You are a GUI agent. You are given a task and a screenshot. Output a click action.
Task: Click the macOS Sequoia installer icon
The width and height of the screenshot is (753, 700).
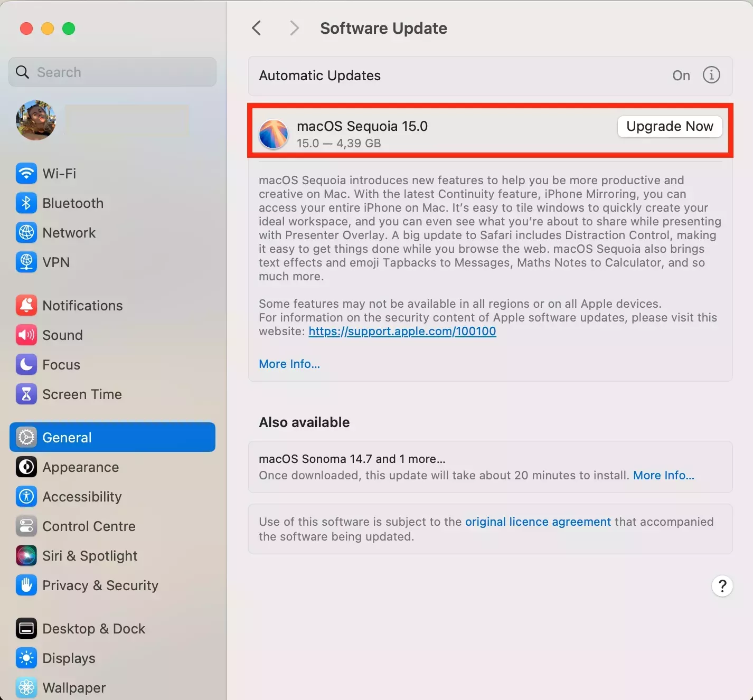click(x=274, y=134)
